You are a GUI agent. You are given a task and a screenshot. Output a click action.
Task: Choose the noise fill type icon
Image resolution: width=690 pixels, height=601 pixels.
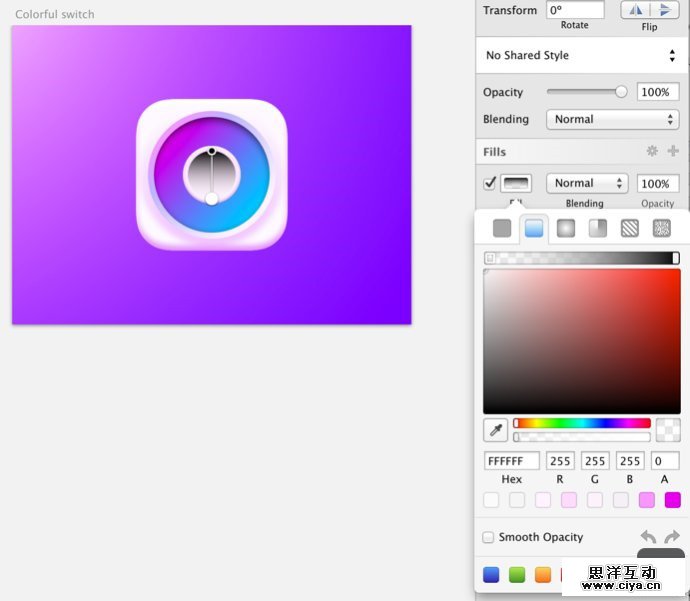pos(662,228)
